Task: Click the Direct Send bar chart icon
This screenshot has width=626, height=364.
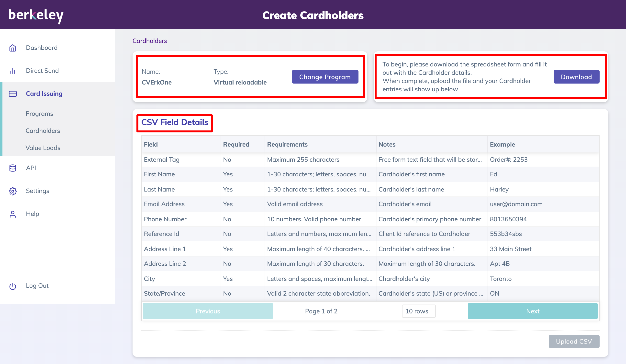Action: pyautogui.click(x=13, y=71)
